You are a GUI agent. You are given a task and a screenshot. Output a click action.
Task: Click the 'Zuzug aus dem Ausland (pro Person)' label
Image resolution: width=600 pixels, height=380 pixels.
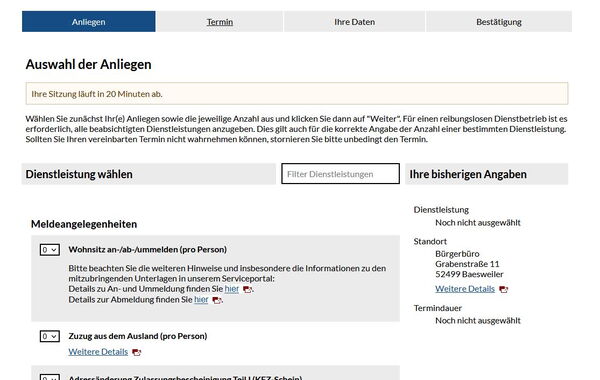pos(138,336)
